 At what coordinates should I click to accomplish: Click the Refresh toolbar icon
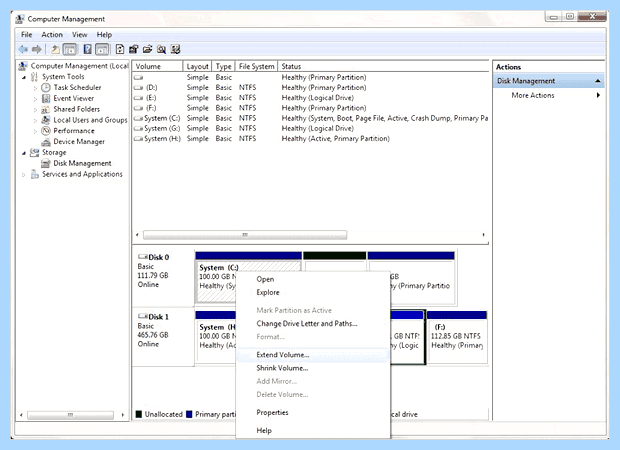pyautogui.click(x=119, y=49)
